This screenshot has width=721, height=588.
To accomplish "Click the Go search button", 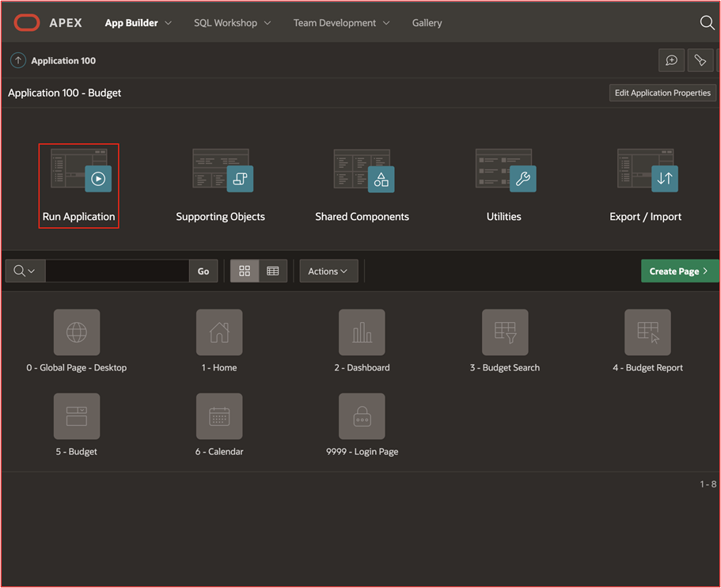I will coord(203,271).
